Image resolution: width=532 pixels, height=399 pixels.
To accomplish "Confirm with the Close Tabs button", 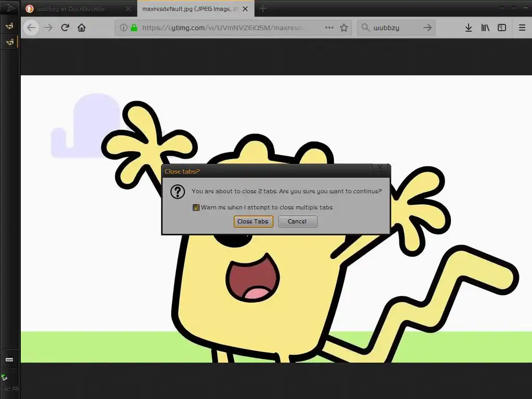I will [253, 221].
